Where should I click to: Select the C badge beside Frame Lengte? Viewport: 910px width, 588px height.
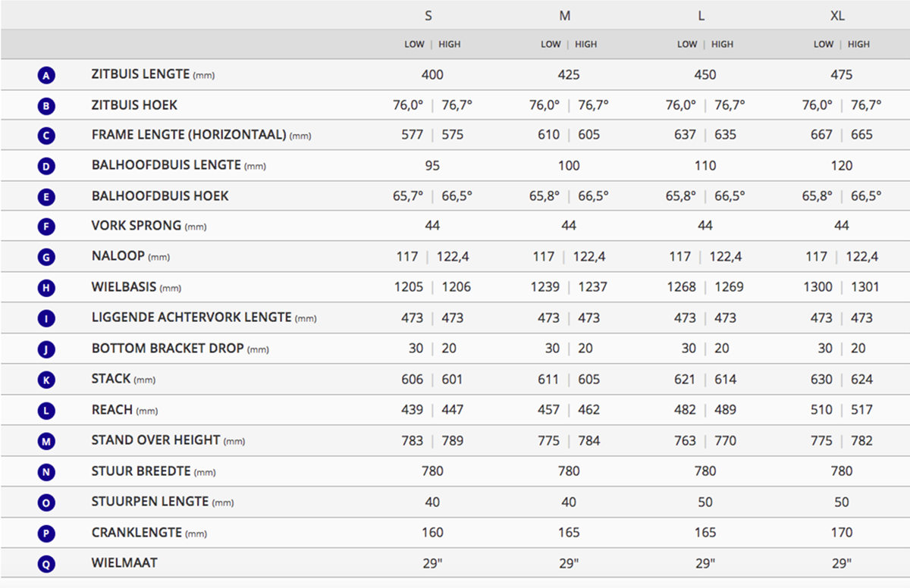(46, 136)
